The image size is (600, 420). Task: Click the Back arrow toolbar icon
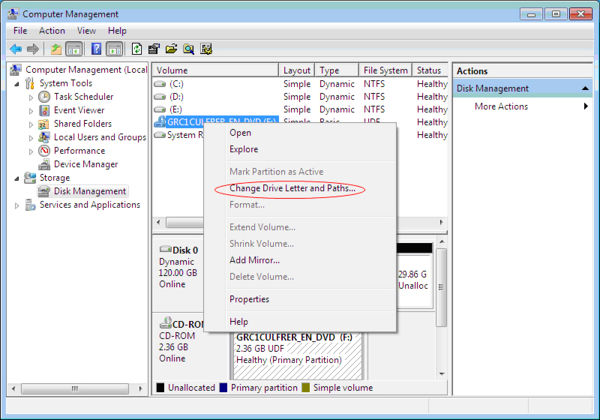point(16,49)
